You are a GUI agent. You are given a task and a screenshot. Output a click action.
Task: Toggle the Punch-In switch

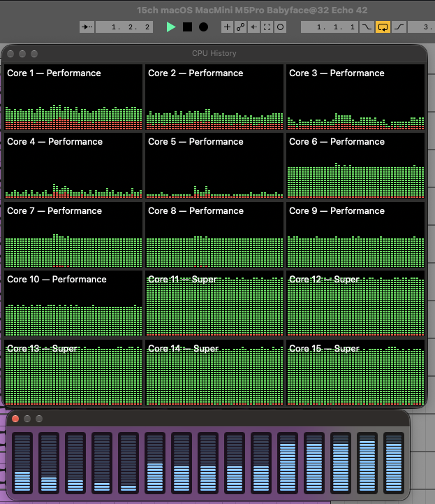click(x=367, y=27)
